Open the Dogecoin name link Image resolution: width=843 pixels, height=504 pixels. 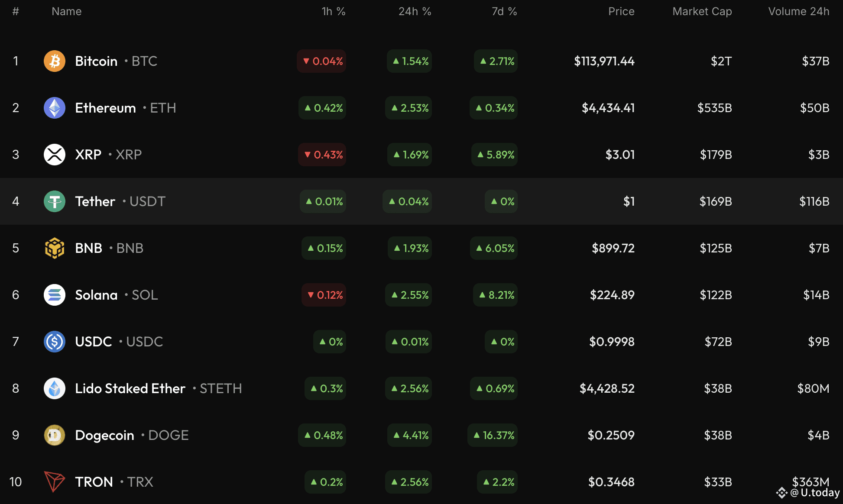(104, 435)
